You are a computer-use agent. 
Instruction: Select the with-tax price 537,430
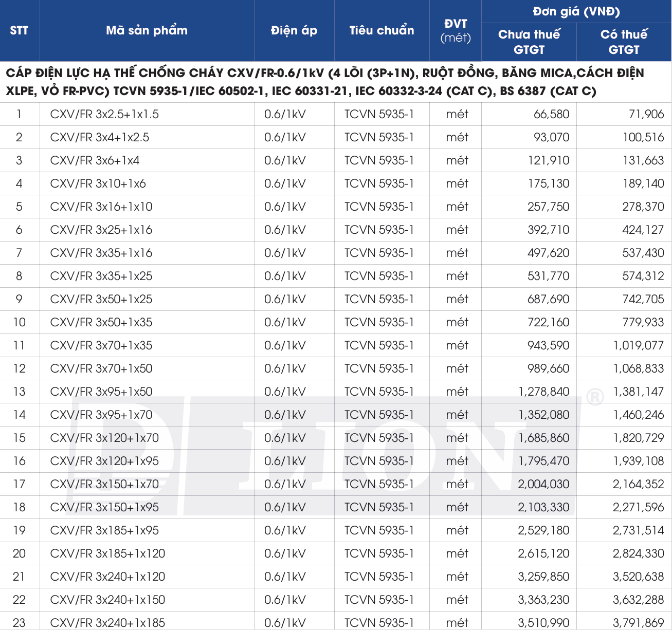(643, 253)
